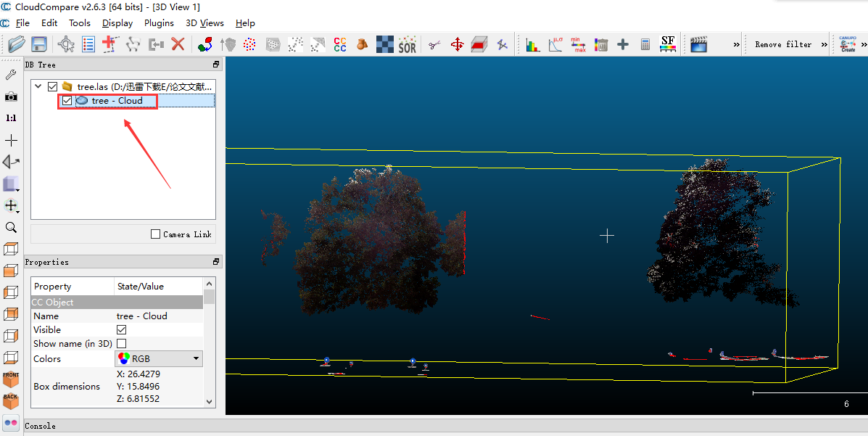The image size is (868, 436).
Task: Open the 3D Views menu
Action: coord(204,23)
